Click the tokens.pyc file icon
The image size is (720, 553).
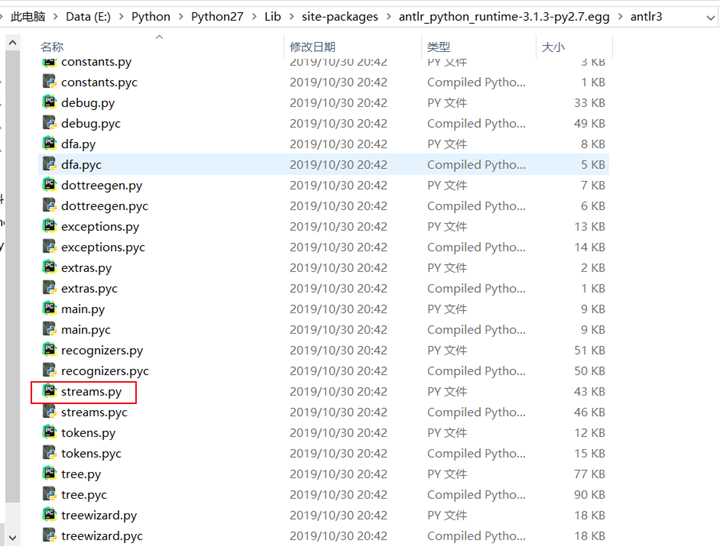[49, 453]
